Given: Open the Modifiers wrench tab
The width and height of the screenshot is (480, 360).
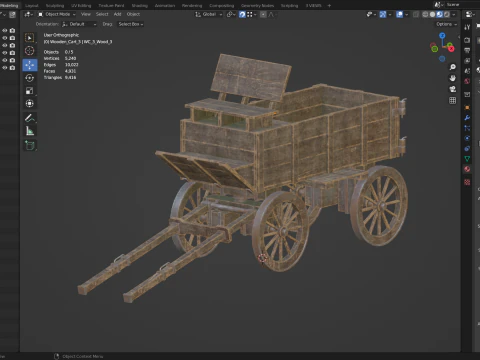Looking at the screenshot, I should (467, 118).
